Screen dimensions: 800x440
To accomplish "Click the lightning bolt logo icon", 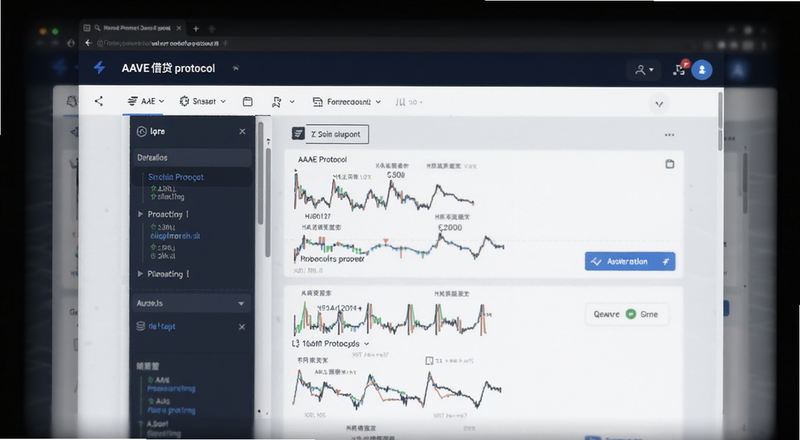I will tap(99, 67).
